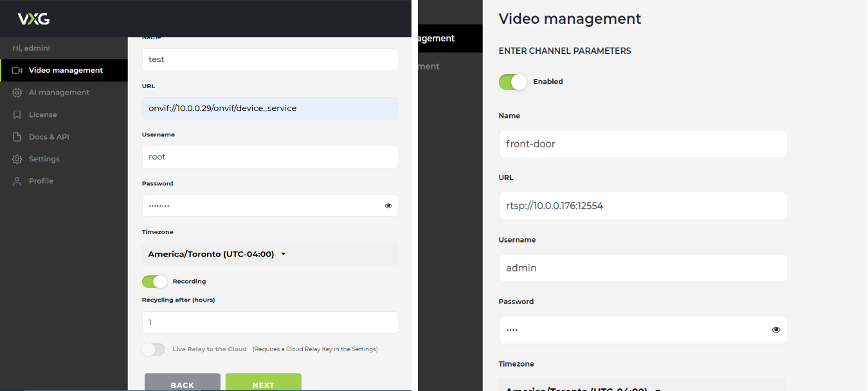Enable Live Relay to the Cloud
868x391 pixels.
coord(154,349)
